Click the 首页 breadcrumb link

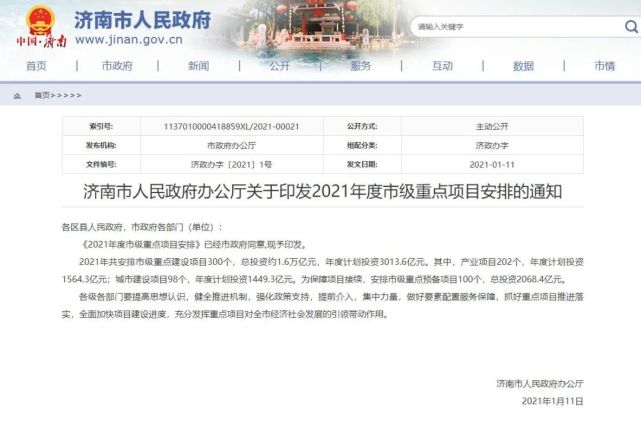click(42, 95)
